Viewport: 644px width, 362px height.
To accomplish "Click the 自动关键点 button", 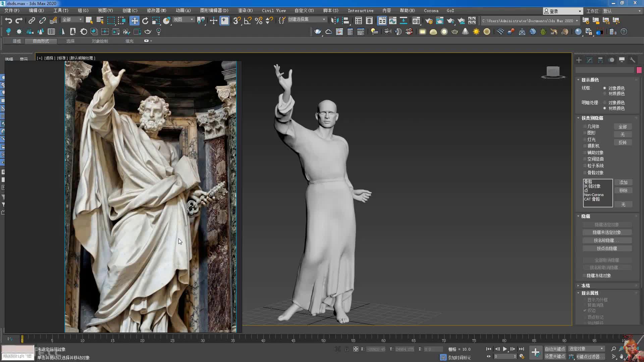I will pyautogui.click(x=555, y=349).
